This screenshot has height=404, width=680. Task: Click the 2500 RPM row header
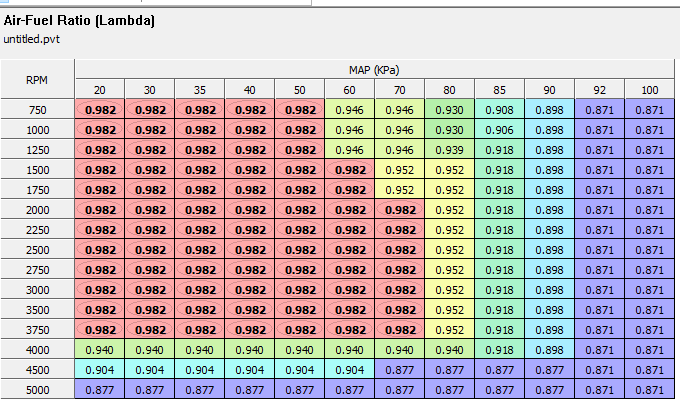coord(37,250)
